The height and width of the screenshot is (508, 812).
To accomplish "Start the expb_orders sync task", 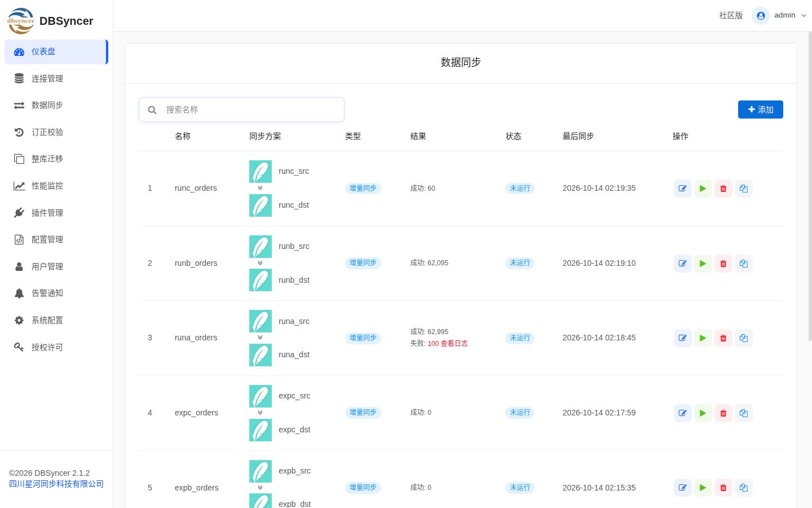I will pos(703,488).
